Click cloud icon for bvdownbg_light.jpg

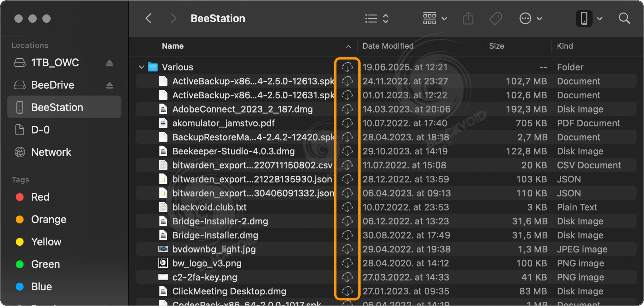pos(347,249)
